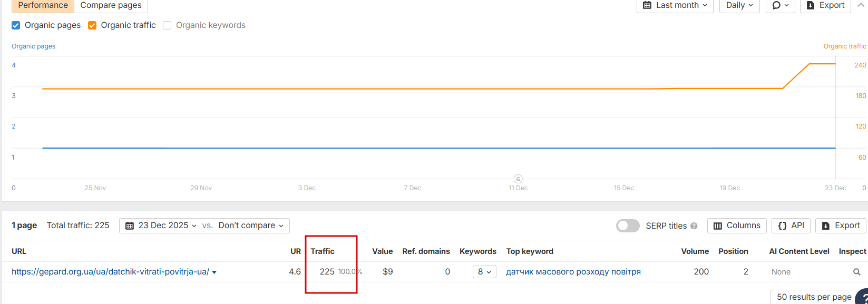
Task: Export the table with lower Export button
Action: [x=841, y=225]
